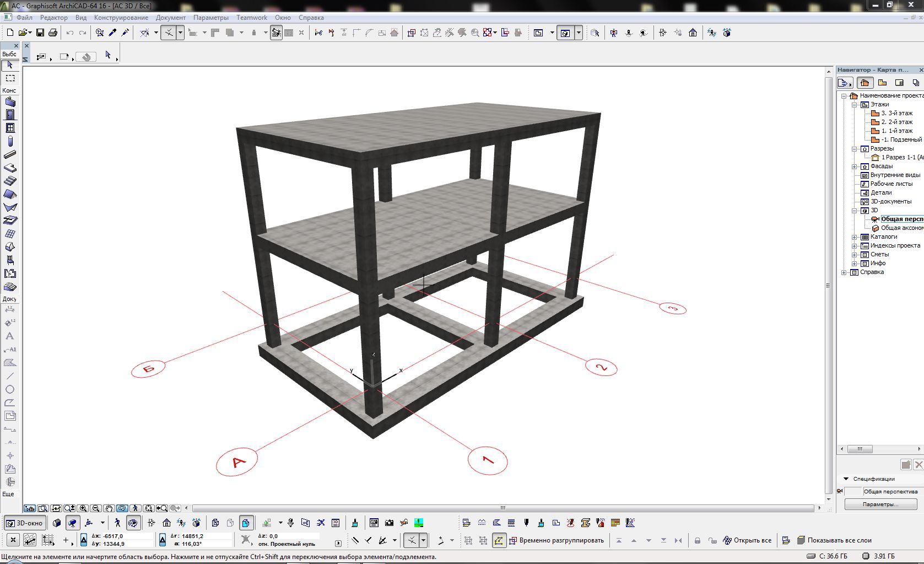
Task: Select 2-й этаж in the Navigator tree
Action: (x=896, y=122)
